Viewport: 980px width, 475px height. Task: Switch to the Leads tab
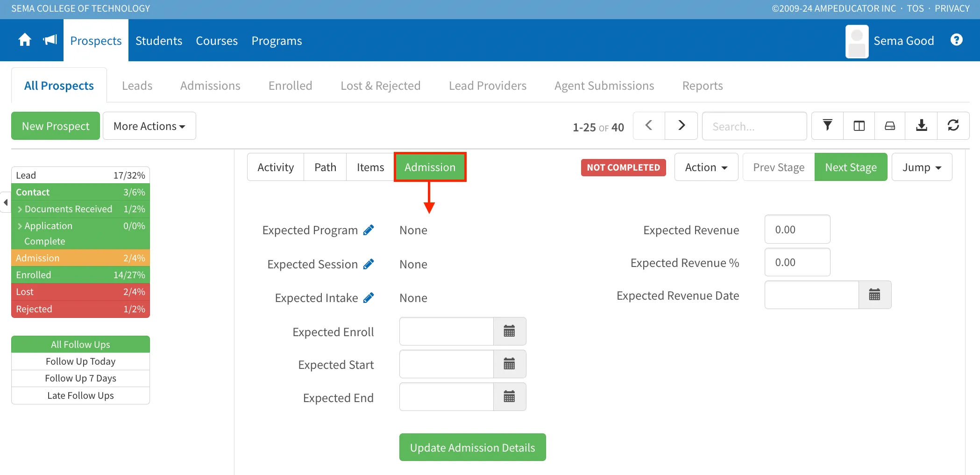pos(137,86)
